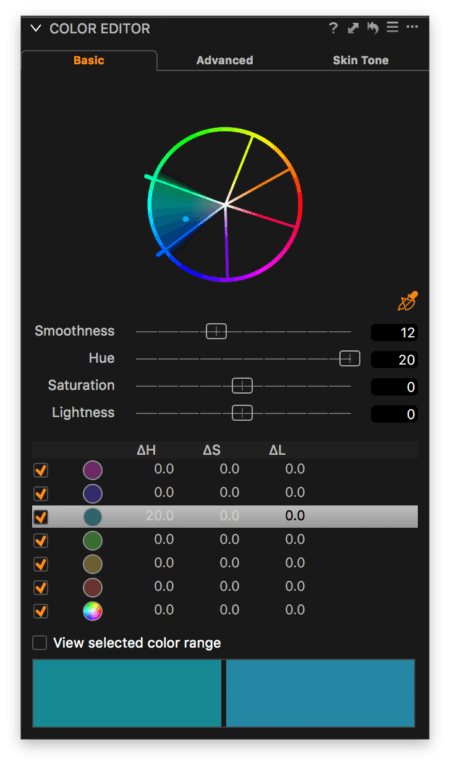
Task: Click the Smoothness slider handle
Action: coord(216,331)
